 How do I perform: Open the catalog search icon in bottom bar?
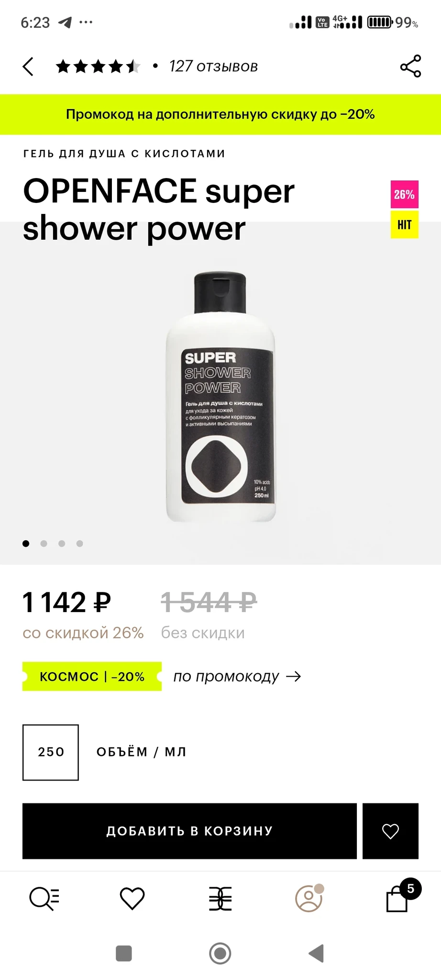[x=44, y=898]
